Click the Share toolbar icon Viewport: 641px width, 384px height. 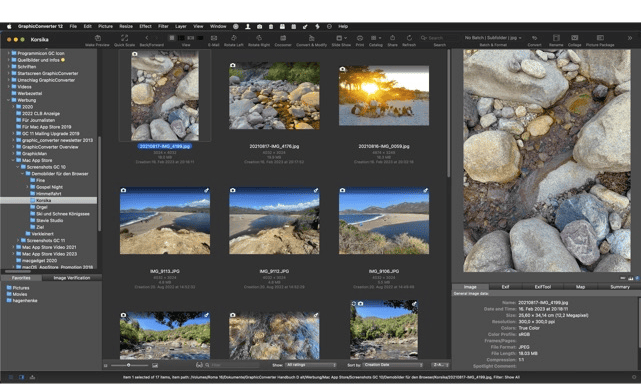[x=392, y=38]
